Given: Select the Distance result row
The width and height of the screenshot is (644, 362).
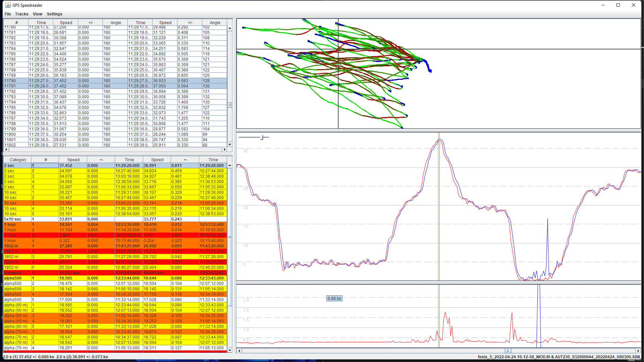Looking at the screenshot, I should click(x=115, y=273).
